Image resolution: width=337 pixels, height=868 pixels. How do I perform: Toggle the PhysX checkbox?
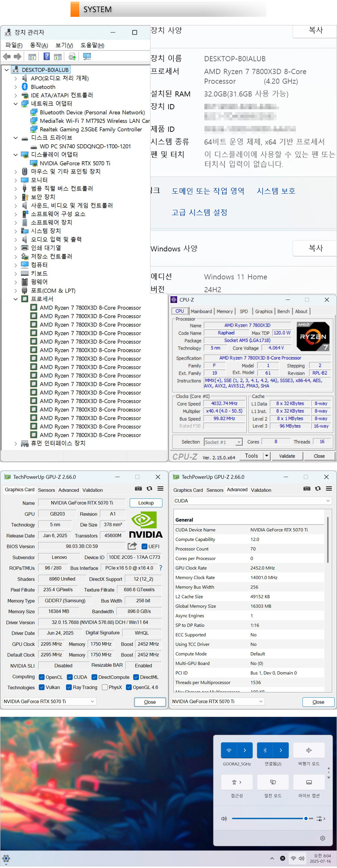pyautogui.click(x=105, y=687)
